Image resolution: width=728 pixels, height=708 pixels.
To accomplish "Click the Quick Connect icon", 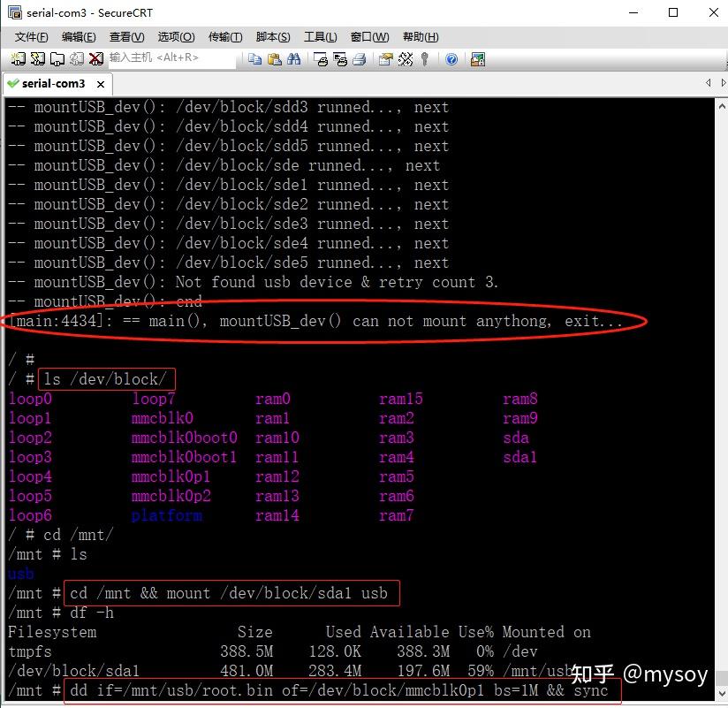I will [38, 58].
